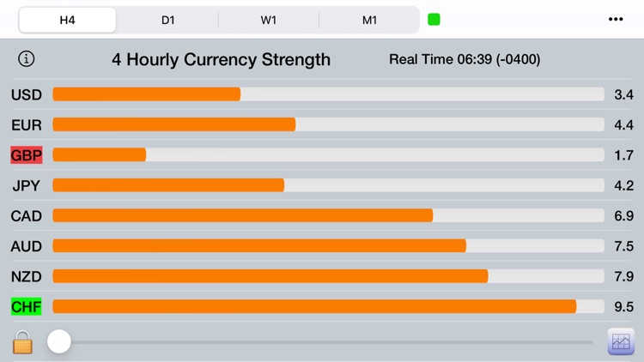This screenshot has height=362, width=644.
Task: Toggle the orange padlock icon
Action: click(x=23, y=342)
